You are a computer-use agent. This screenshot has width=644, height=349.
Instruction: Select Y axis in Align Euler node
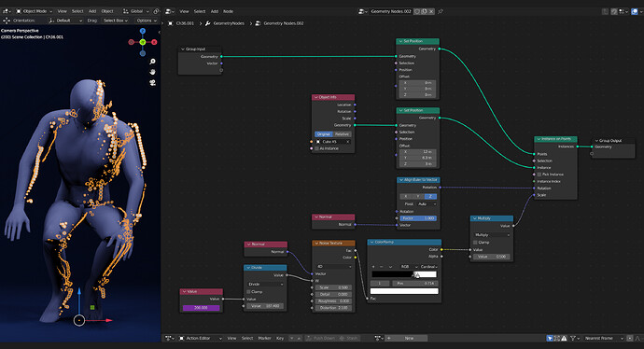418,196
